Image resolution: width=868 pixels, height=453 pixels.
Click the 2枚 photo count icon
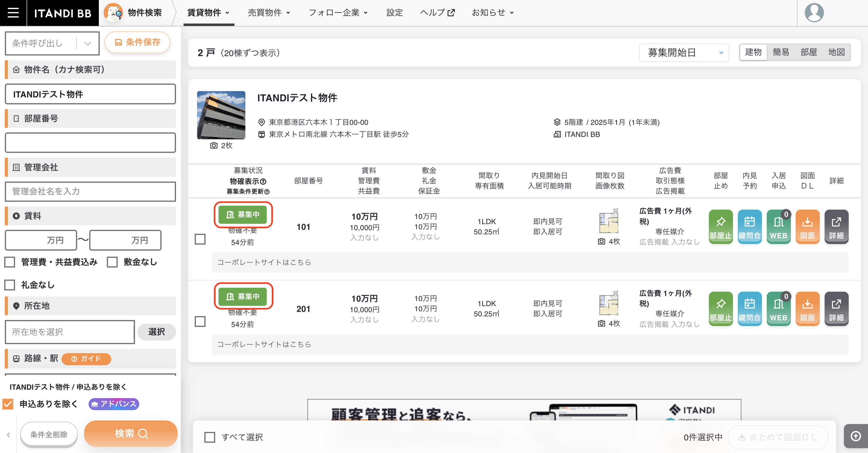coord(214,145)
